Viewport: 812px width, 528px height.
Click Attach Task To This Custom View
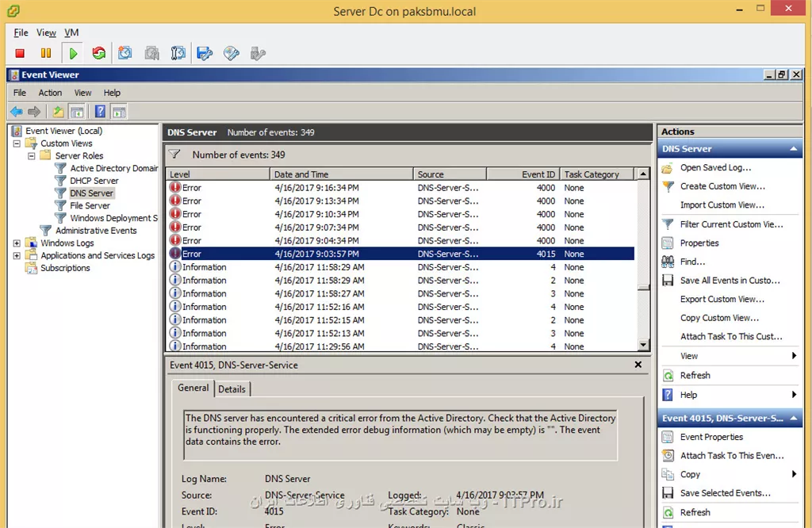click(731, 336)
